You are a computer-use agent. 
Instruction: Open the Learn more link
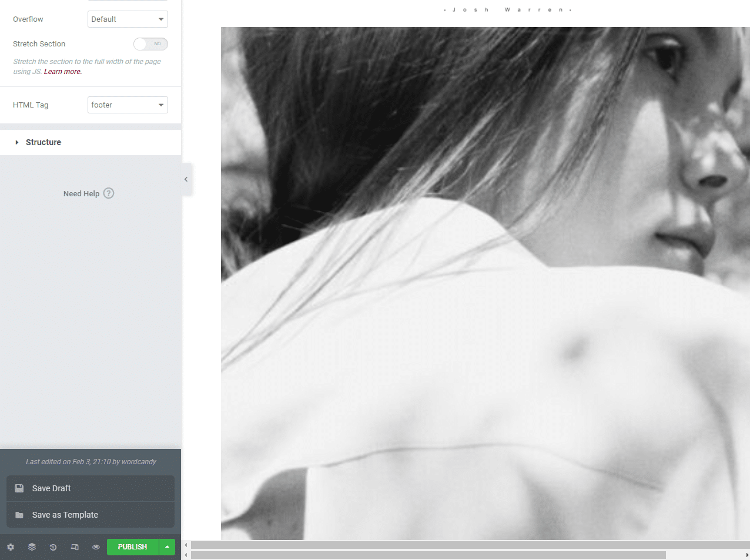pos(62,72)
